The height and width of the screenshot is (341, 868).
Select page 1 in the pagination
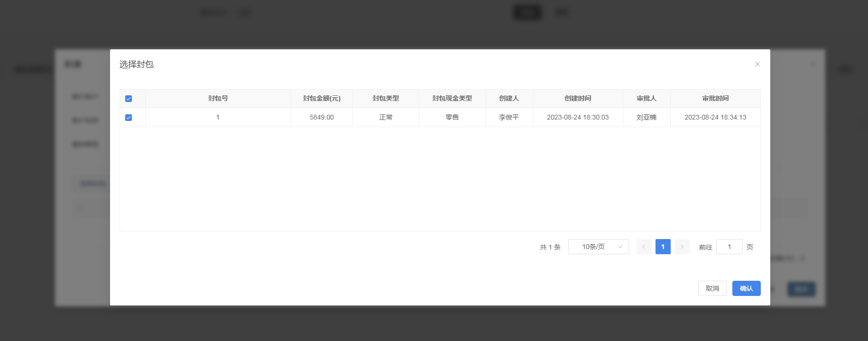(x=663, y=247)
